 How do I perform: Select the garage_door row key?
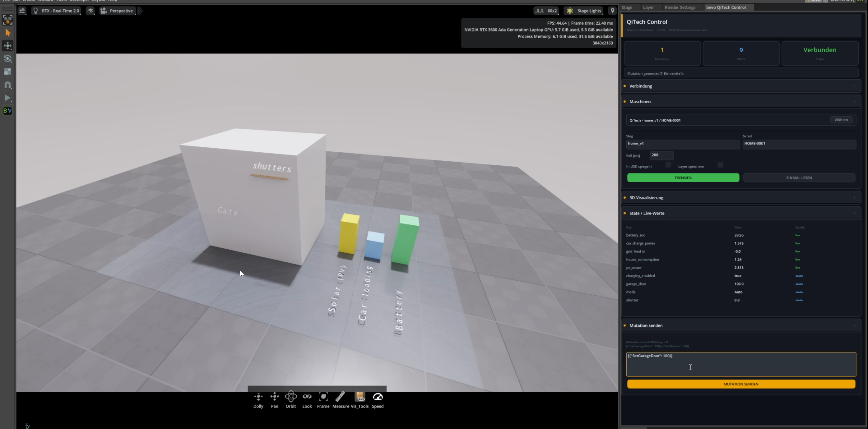636,283
